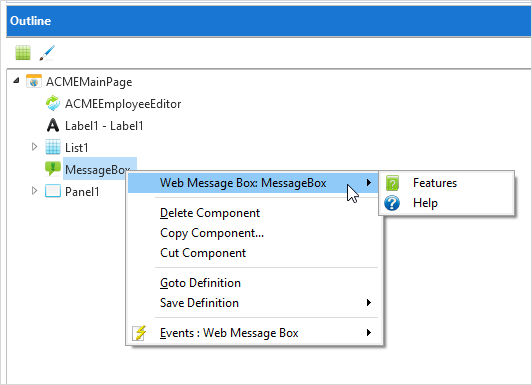Select ACMEEmployeeEditor in the outline tree

[x=123, y=104]
